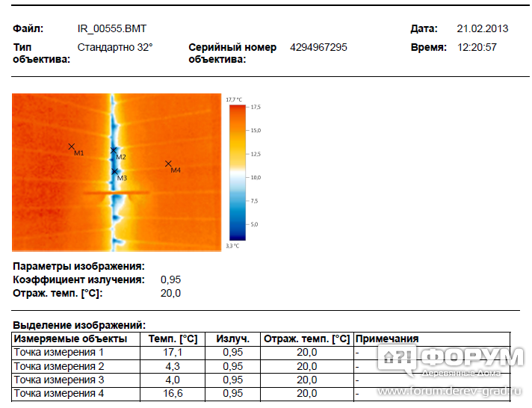
Task: Click the M3 measurement cross marker
Action: 114,171
